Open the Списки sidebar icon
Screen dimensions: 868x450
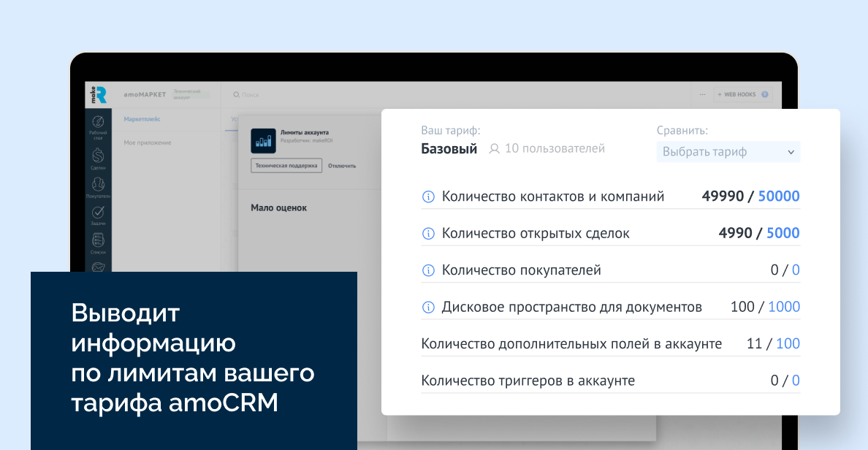pyautogui.click(x=98, y=240)
